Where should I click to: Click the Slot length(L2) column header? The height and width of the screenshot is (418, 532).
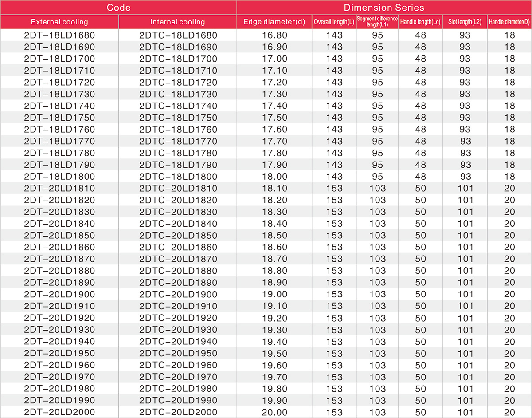(x=465, y=22)
